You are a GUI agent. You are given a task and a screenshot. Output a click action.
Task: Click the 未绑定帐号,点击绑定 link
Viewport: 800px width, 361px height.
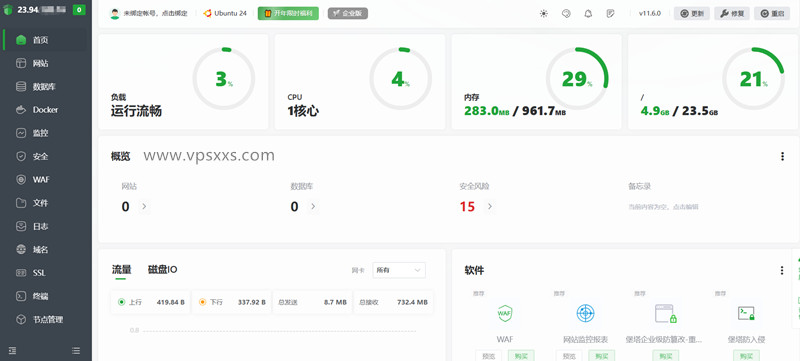(x=156, y=14)
